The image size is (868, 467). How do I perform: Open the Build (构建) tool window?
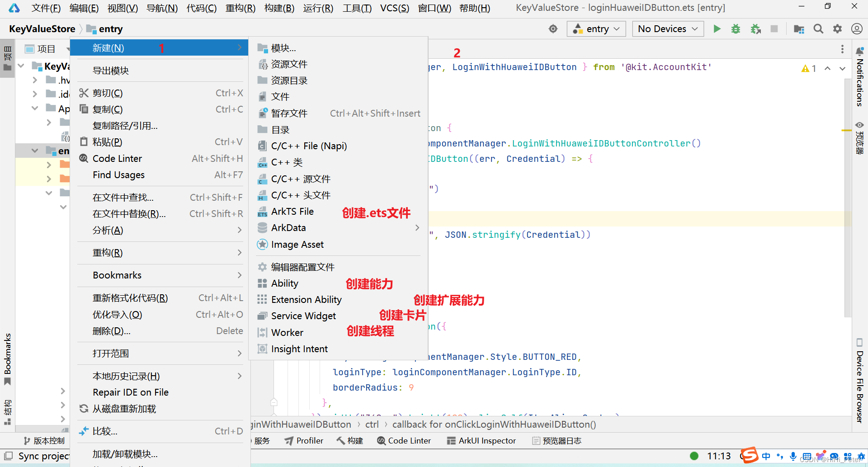click(x=350, y=441)
